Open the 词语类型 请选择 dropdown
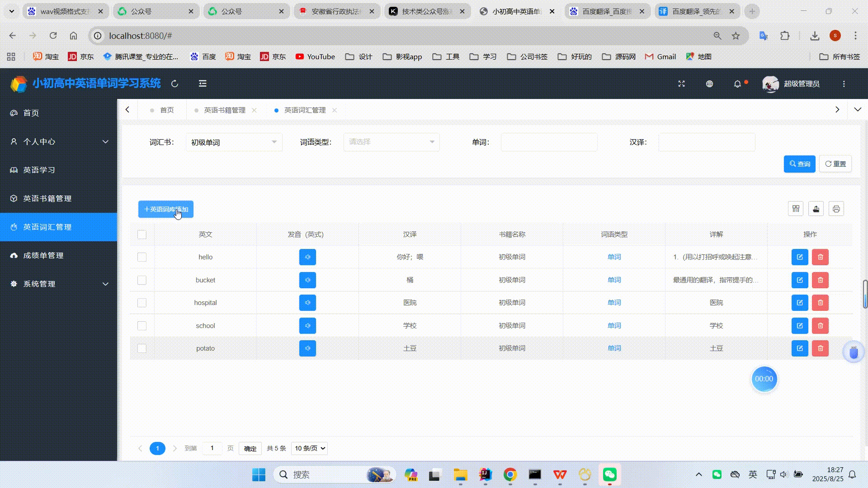Viewport: 868px width, 488px height. (x=392, y=142)
